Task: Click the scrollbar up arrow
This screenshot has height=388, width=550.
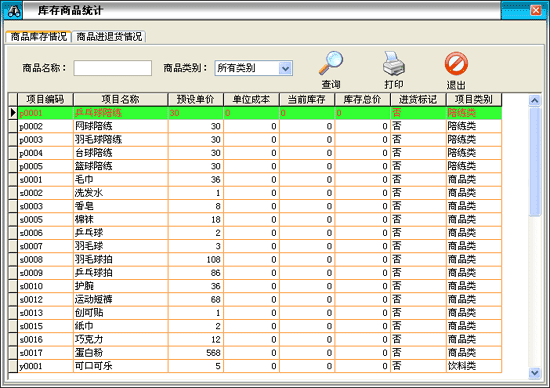Action: 535,101
